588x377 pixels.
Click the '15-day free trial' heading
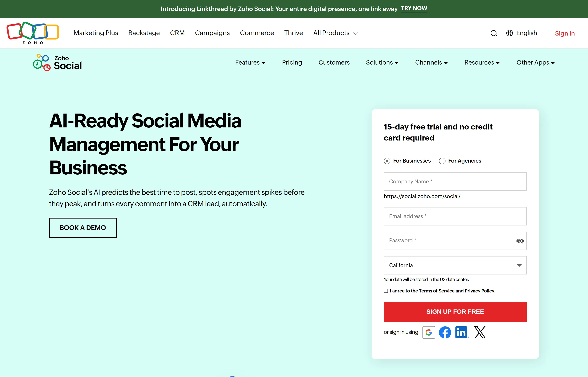[438, 132]
